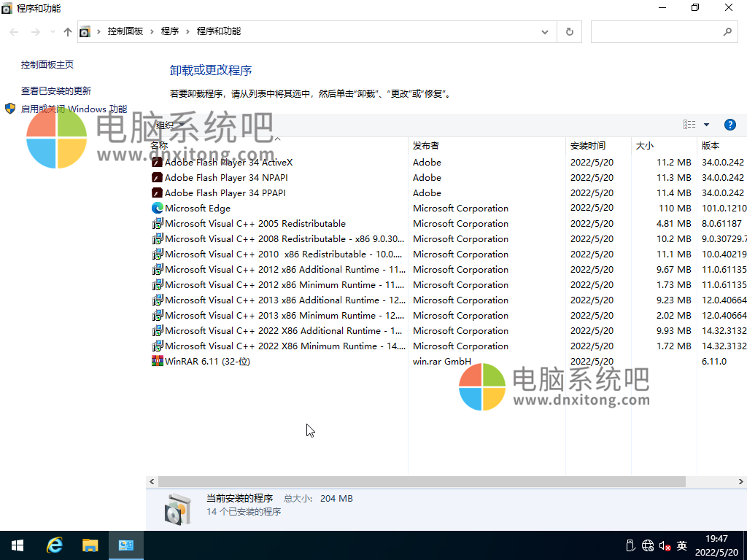Open 查看已安装的更新 link

coord(56,90)
